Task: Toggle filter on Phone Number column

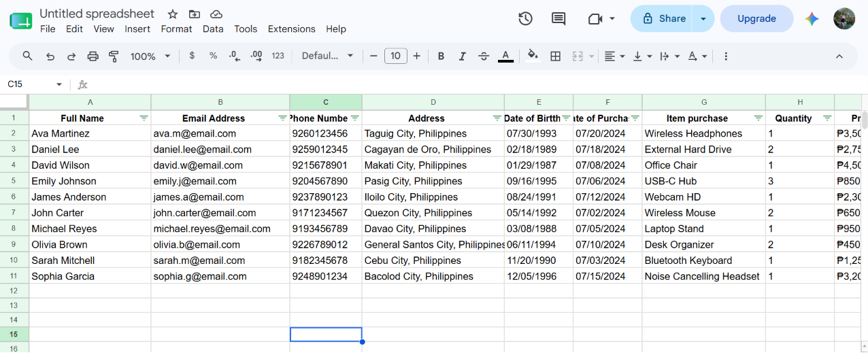Action: point(354,118)
